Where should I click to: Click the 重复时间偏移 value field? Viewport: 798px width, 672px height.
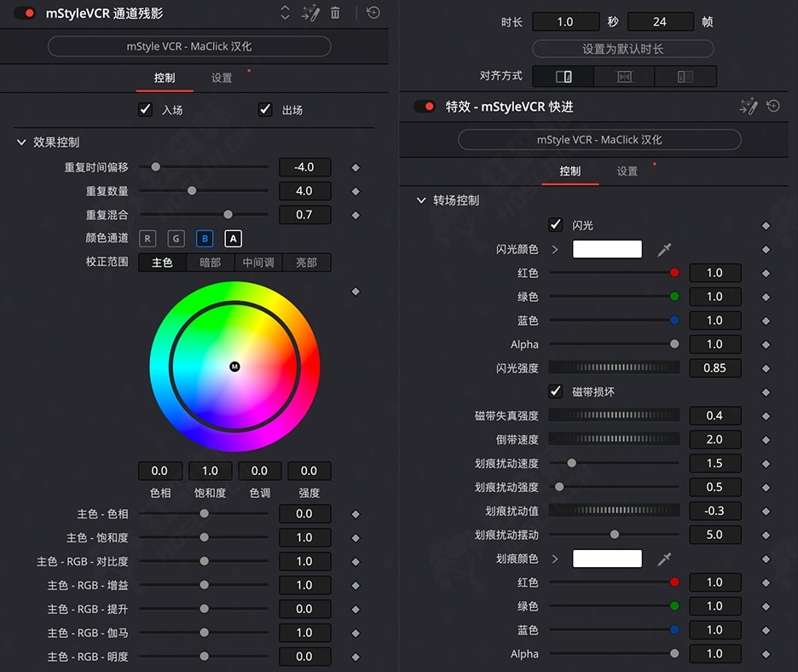pyautogui.click(x=304, y=167)
